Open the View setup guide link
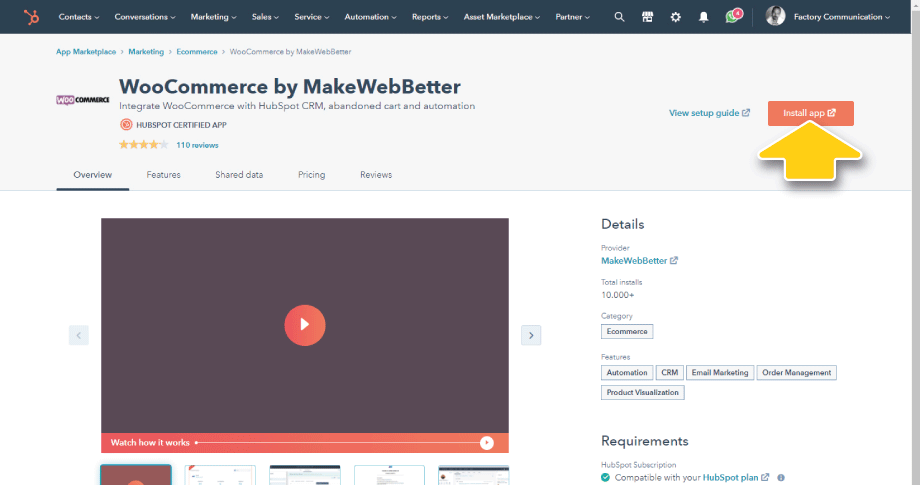This screenshot has width=920, height=485. [709, 113]
